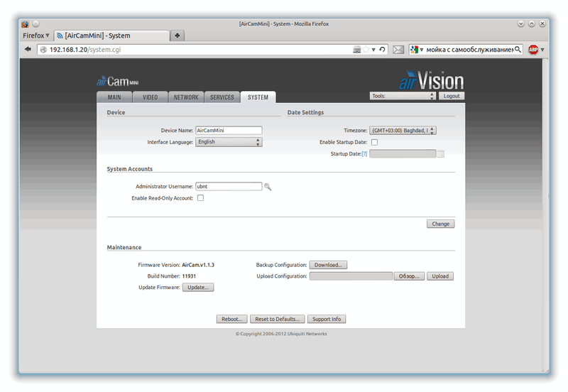Enable the Startup Date checkbox
The image size is (568, 392).
pos(374,142)
